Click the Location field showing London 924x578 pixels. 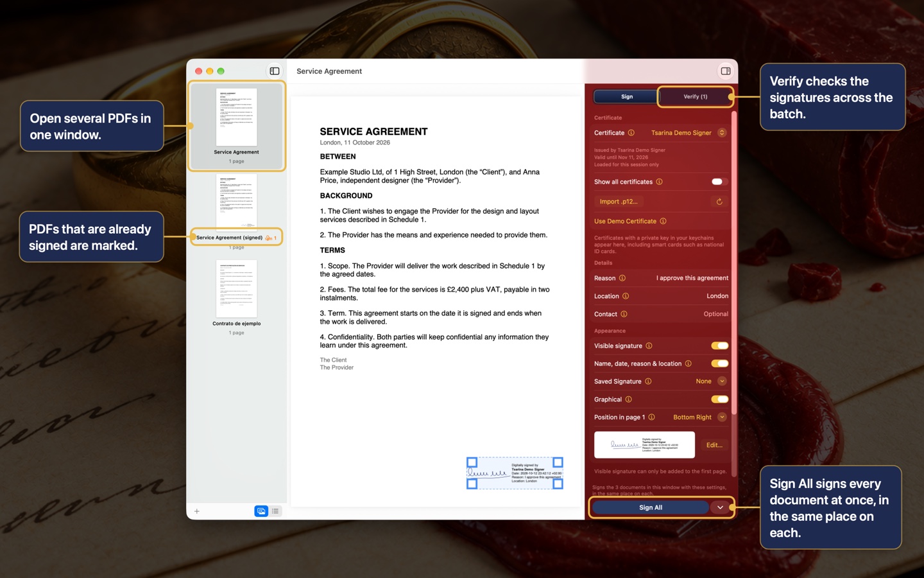717,296
